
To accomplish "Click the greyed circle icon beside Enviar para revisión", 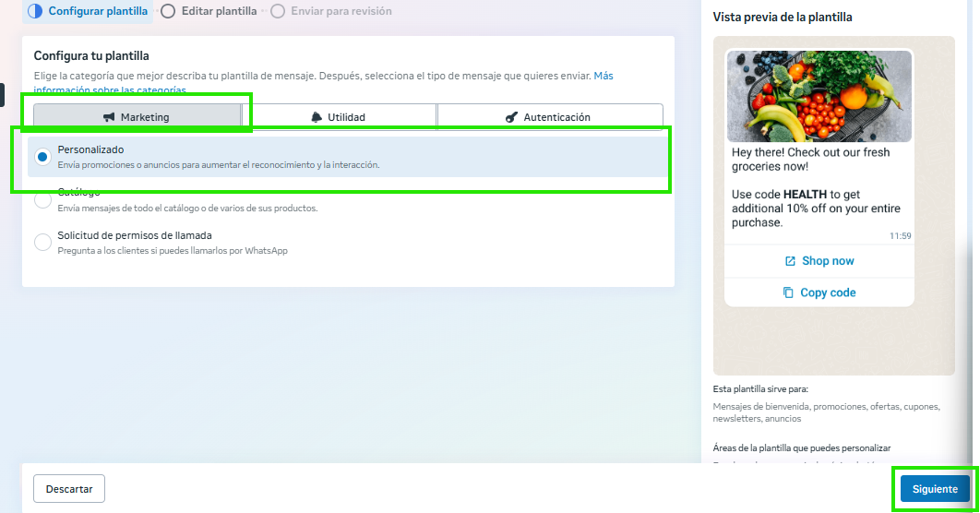I will click(x=278, y=11).
